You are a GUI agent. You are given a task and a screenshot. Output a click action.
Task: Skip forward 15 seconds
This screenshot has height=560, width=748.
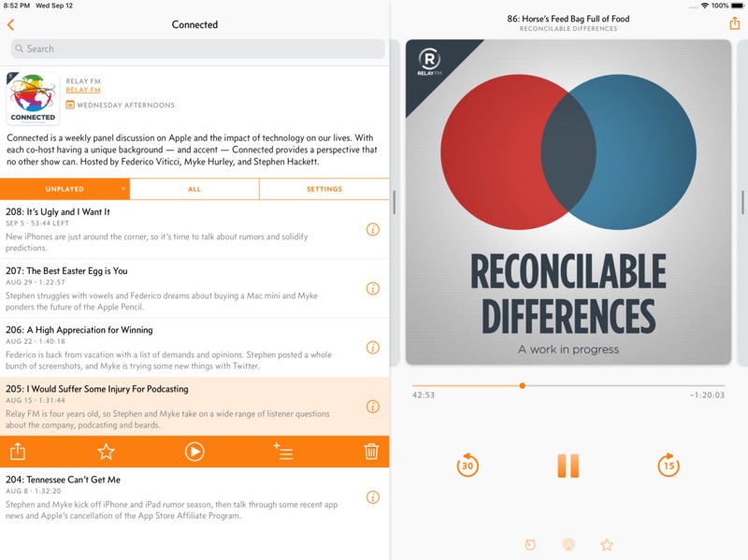[x=669, y=465]
